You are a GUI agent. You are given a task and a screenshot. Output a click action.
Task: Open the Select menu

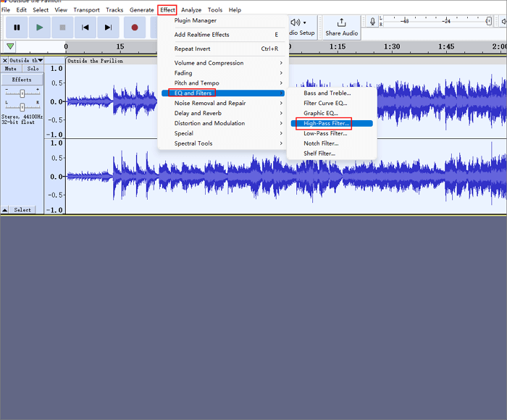41,10
